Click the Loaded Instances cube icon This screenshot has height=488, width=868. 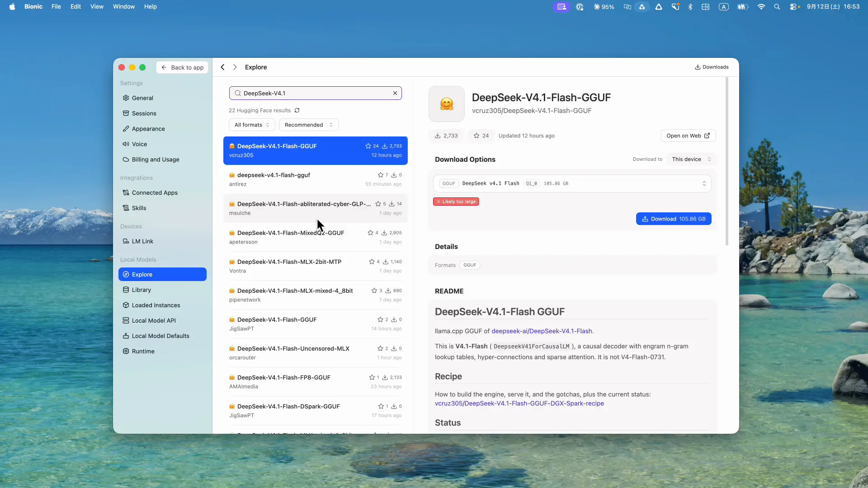pyautogui.click(x=126, y=305)
